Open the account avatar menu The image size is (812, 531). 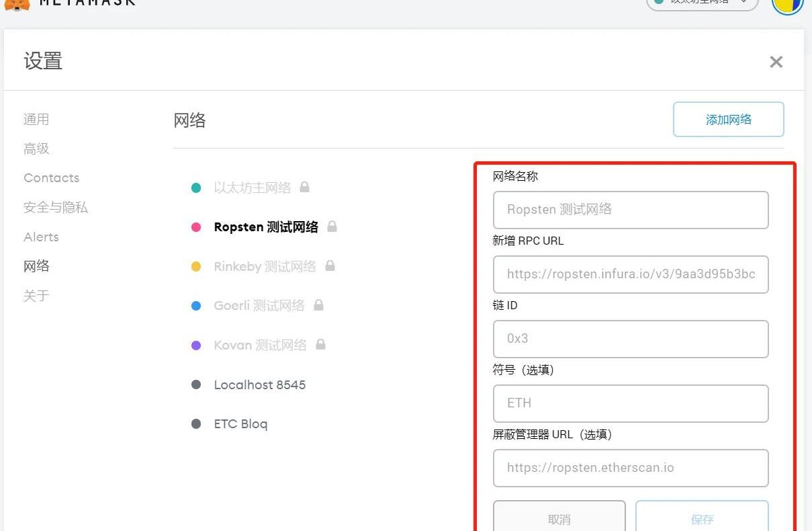(788, 4)
